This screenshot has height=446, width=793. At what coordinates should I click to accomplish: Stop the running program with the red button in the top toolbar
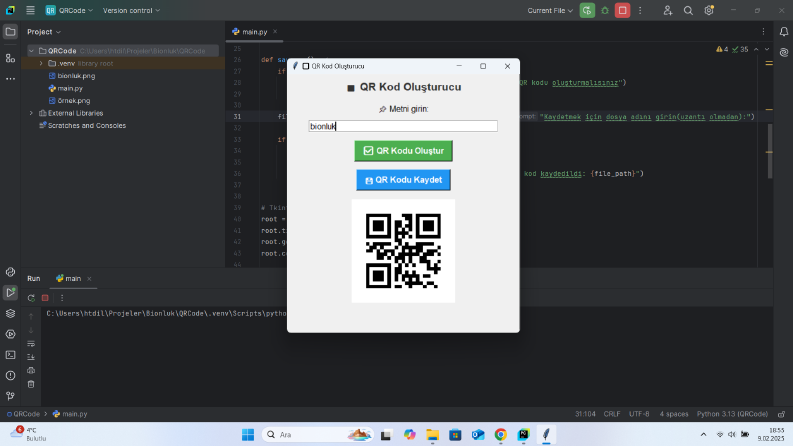point(623,10)
